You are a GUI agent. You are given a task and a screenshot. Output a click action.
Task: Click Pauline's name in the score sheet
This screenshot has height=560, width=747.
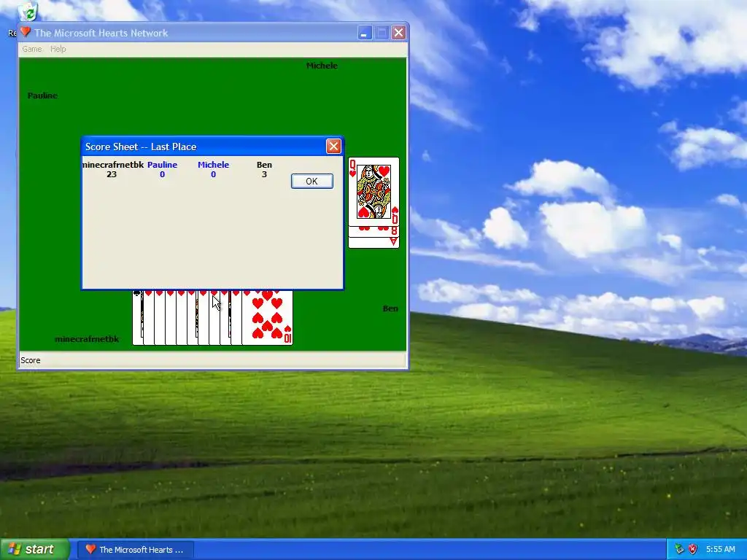click(162, 165)
